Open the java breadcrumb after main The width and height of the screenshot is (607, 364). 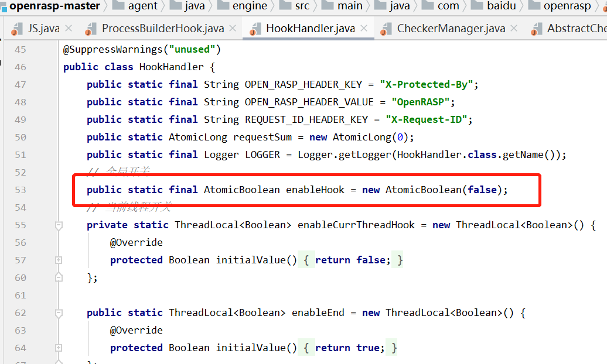point(399,6)
